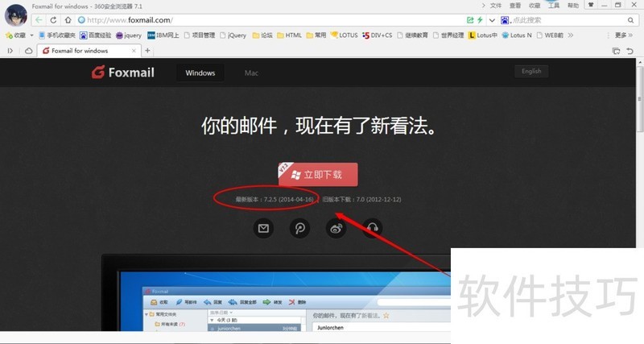
Task: Open the 旧版本下载 7.0 link
Action: pos(361,199)
